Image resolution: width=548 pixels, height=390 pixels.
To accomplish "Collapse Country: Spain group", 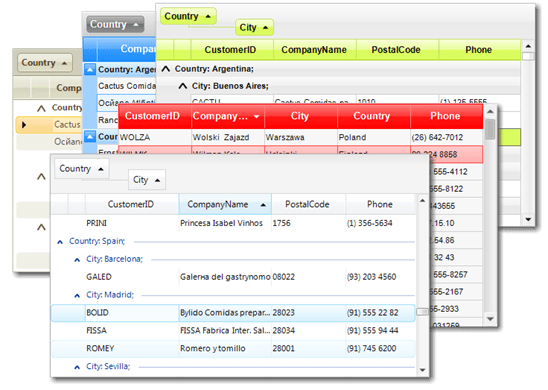I will (x=60, y=242).
